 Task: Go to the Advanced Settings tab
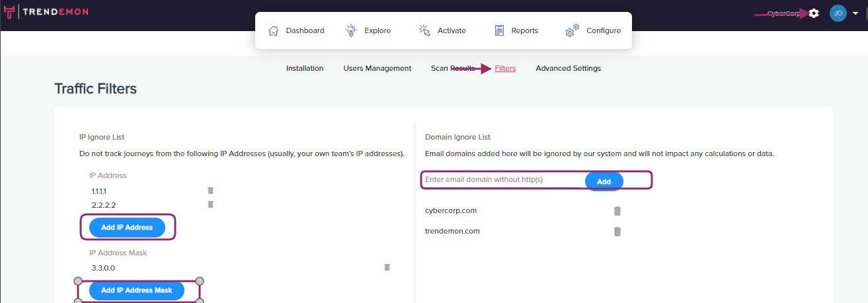(x=569, y=68)
